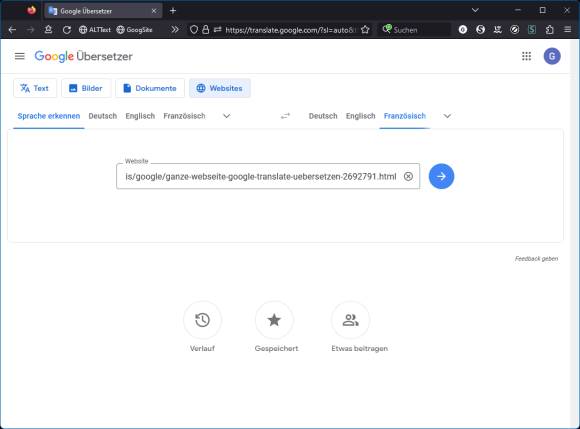Open the S-circle extension icon
This screenshot has width=580, height=429.
480,30
